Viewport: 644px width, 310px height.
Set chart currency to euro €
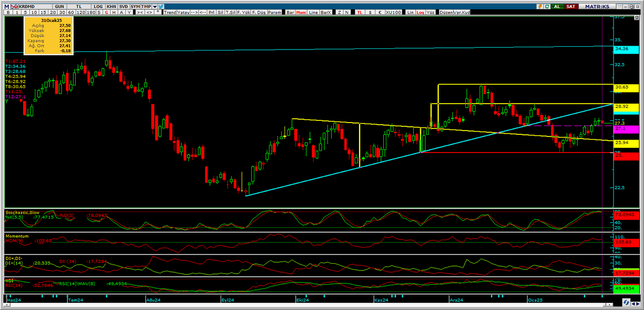click(380, 12)
